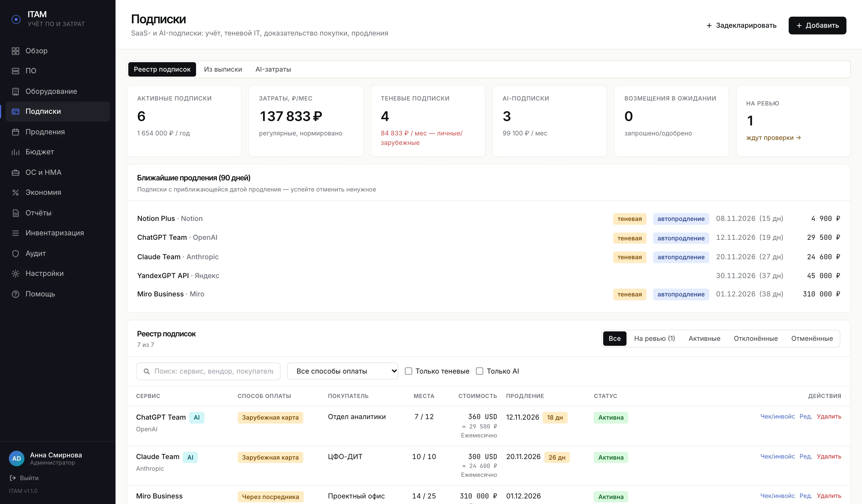862x504 pixels.
Task: Click the Аудит shield icon
Action: tap(15, 253)
